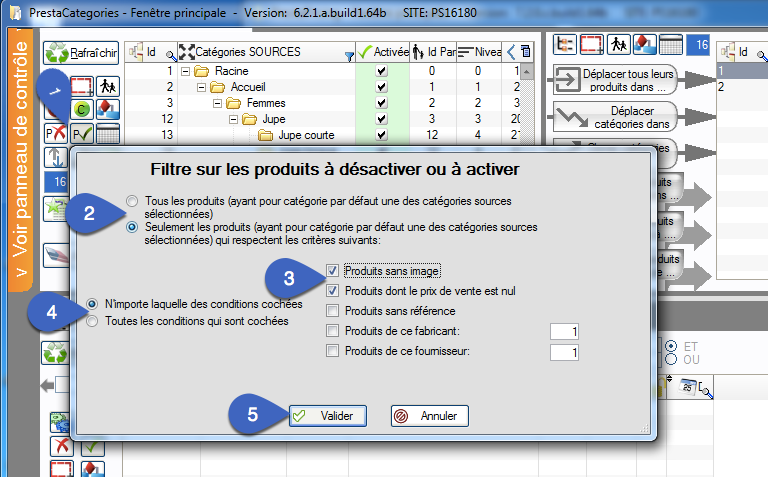Click the red X icon near bottom left

pyautogui.click(x=62, y=446)
